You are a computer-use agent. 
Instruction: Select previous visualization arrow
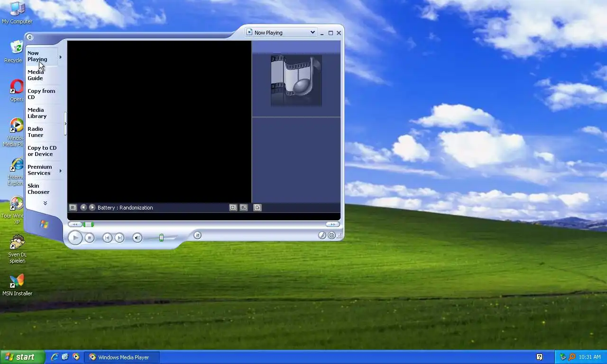[x=83, y=208]
